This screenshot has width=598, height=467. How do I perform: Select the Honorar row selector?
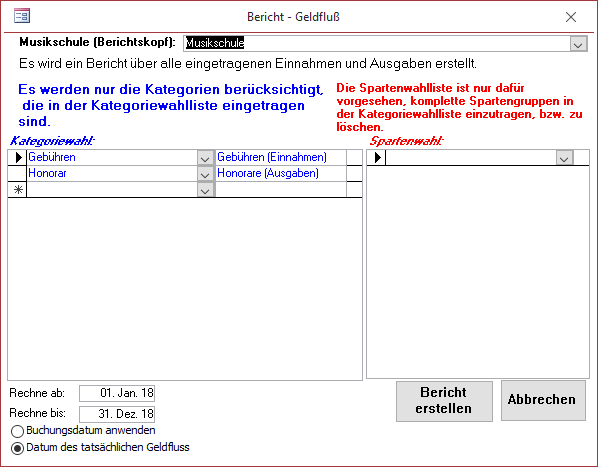pyautogui.click(x=18, y=173)
